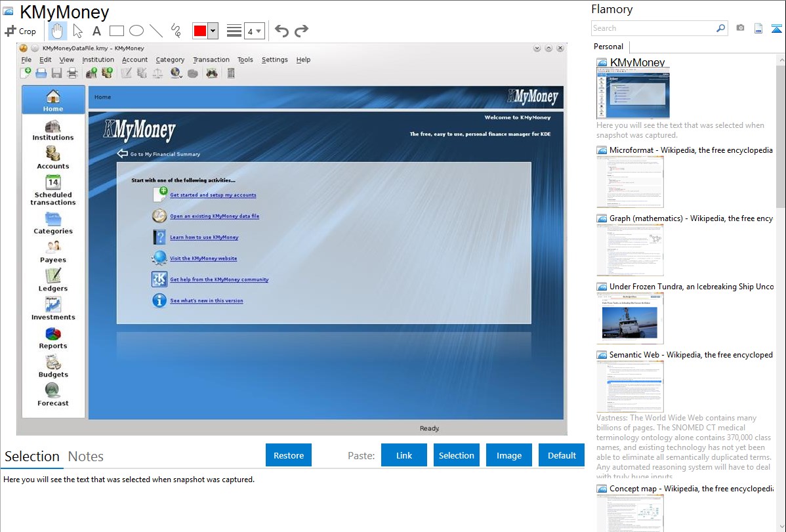Click the Default paste button
Viewport: 786px width, 532px height.
pos(562,455)
